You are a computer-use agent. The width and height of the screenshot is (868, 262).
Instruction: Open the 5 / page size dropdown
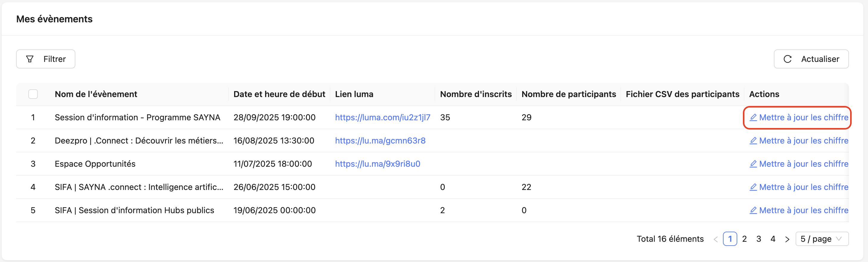pyautogui.click(x=822, y=239)
